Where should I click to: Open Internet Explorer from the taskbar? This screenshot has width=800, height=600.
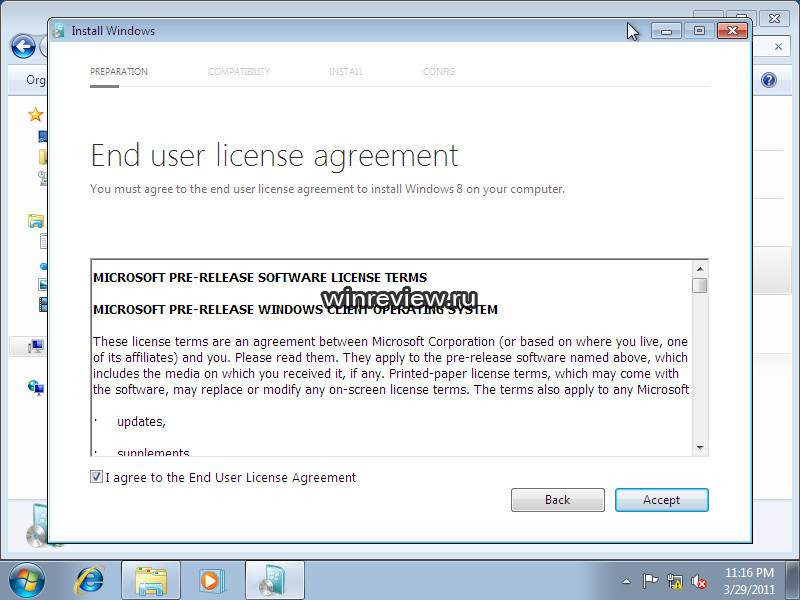[91, 579]
